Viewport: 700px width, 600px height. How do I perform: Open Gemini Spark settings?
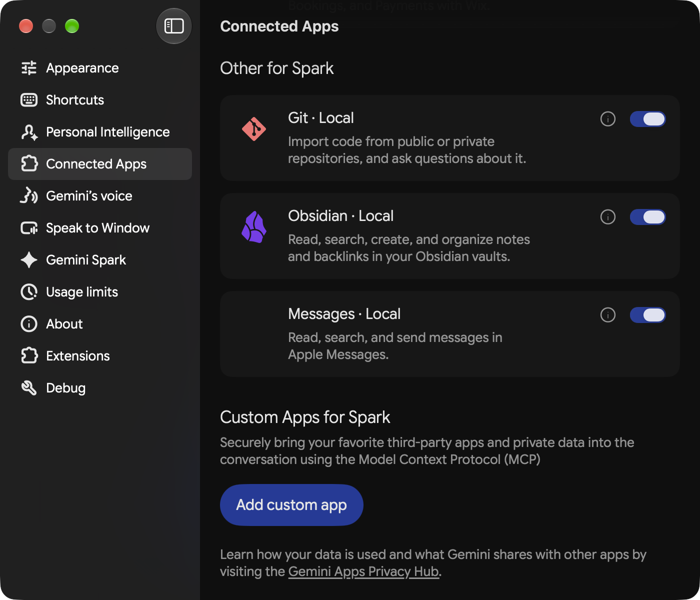(100, 260)
